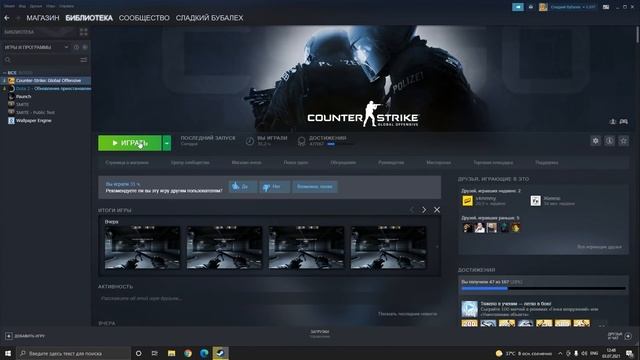This screenshot has width=640, height=360.
Task: Open the Поддержка link
Action: [547, 162]
